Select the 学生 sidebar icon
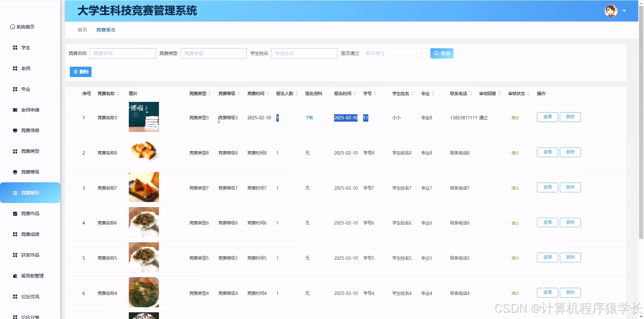Screen dimensions: 644x319 coord(15,48)
